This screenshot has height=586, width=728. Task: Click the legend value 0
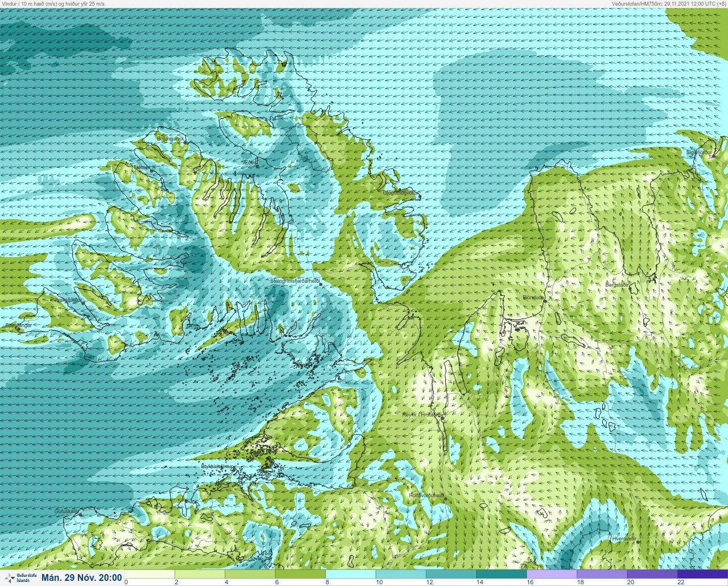(126, 582)
